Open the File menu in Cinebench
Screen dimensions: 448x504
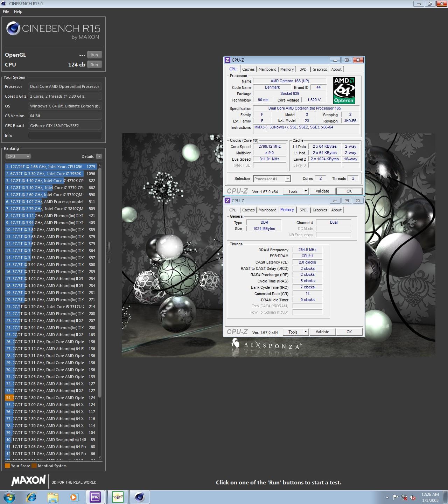click(x=6, y=12)
